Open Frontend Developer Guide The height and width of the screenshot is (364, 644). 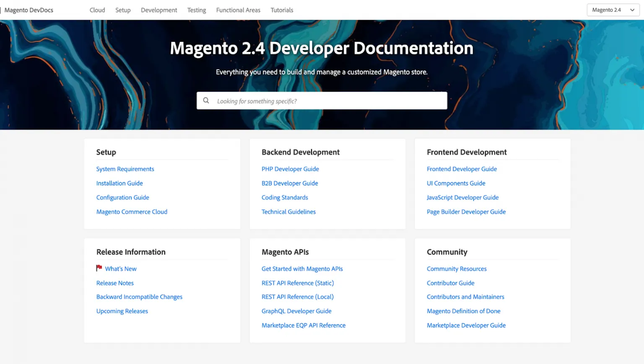pos(462,169)
